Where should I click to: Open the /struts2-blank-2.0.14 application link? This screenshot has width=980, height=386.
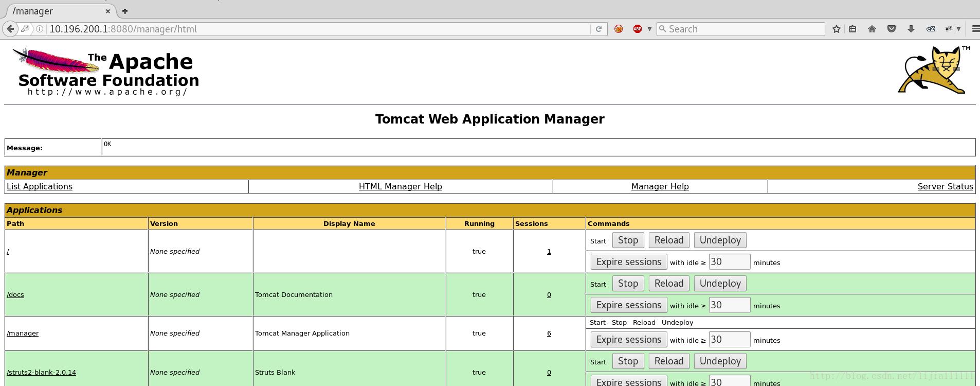[41, 373]
